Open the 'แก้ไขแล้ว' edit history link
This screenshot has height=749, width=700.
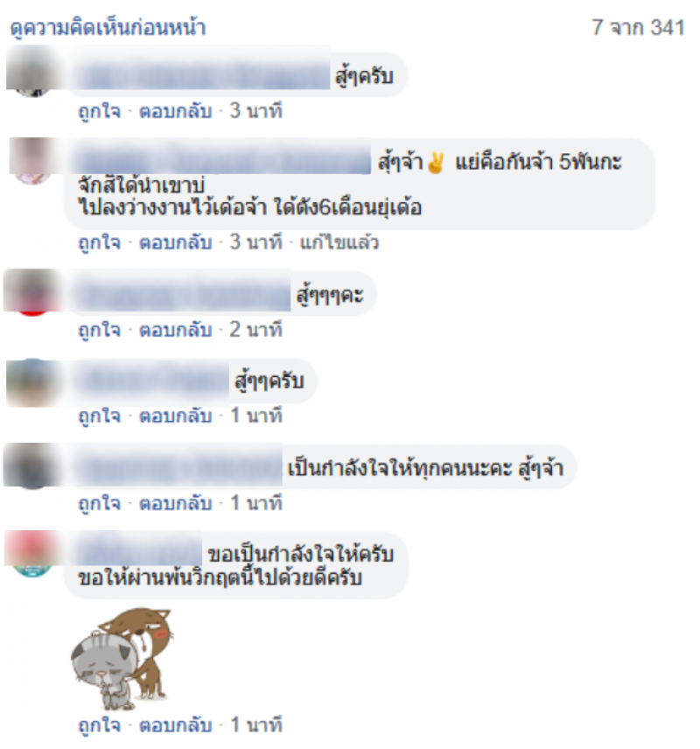tap(339, 242)
